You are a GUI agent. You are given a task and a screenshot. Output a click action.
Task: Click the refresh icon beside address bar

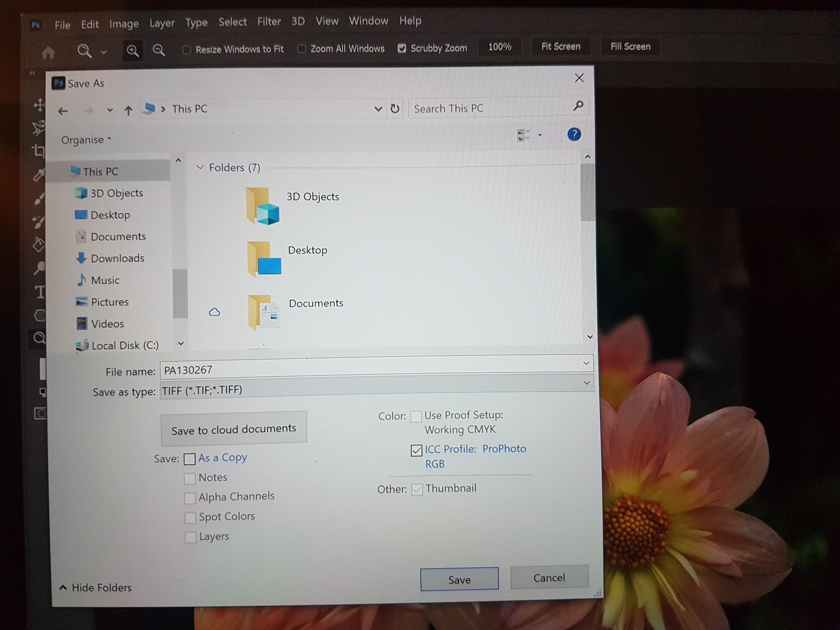coord(395,109)
